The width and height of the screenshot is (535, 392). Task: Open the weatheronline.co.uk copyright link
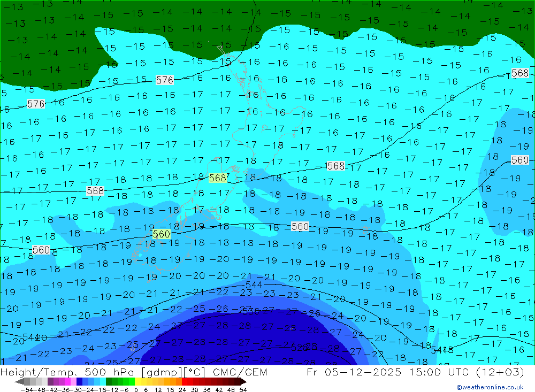[490, 387]
